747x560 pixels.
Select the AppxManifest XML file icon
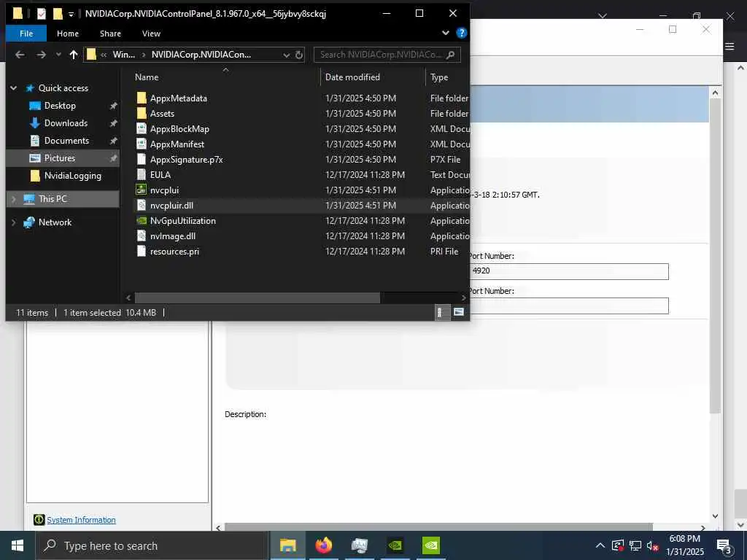point(141,144)
